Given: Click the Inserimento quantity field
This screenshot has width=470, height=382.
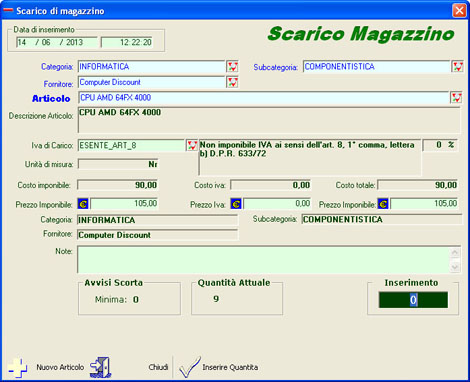Looking at the screenshot, I should (413, 300).
